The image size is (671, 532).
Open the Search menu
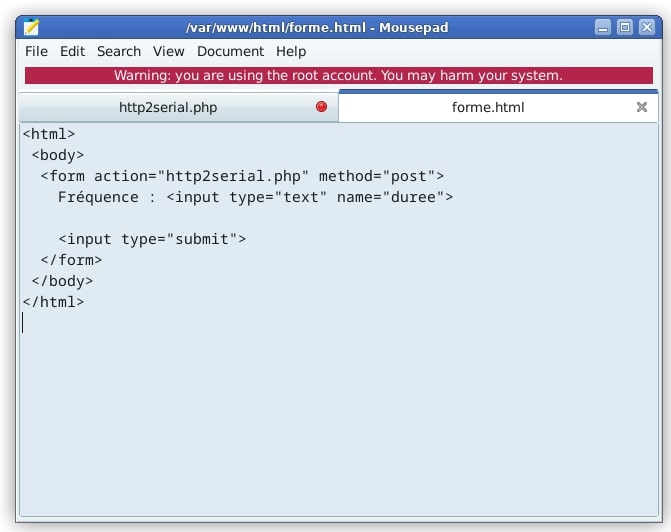point(119,51)
